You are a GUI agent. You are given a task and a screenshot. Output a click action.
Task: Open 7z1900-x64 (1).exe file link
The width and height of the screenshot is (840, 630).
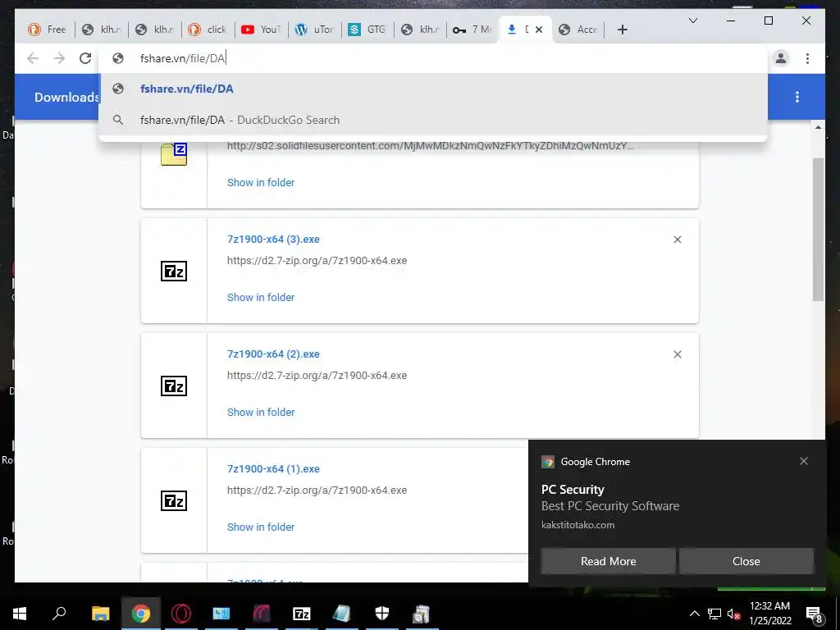click(273, 468)
